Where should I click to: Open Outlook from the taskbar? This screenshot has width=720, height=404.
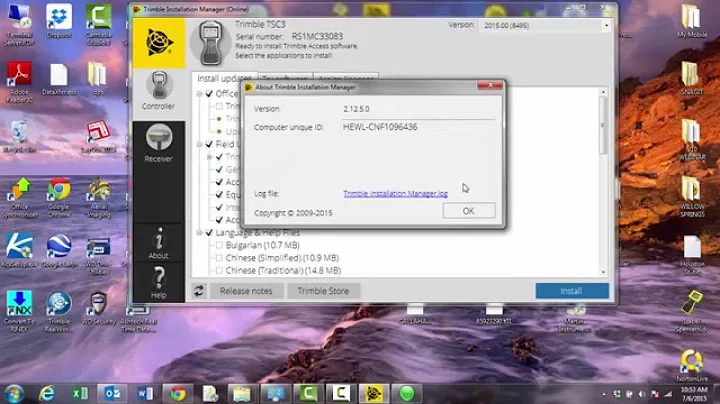[112, 393]
